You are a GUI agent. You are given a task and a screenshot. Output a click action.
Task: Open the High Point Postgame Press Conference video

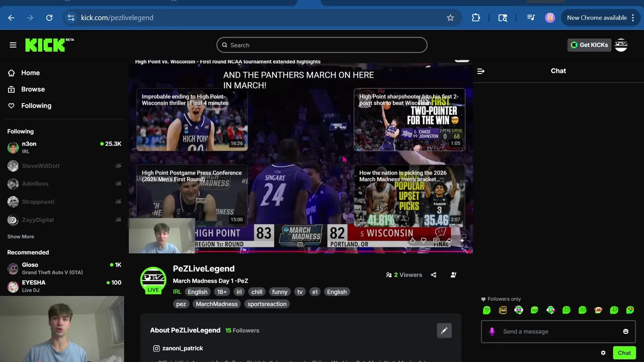pos(192,196)
